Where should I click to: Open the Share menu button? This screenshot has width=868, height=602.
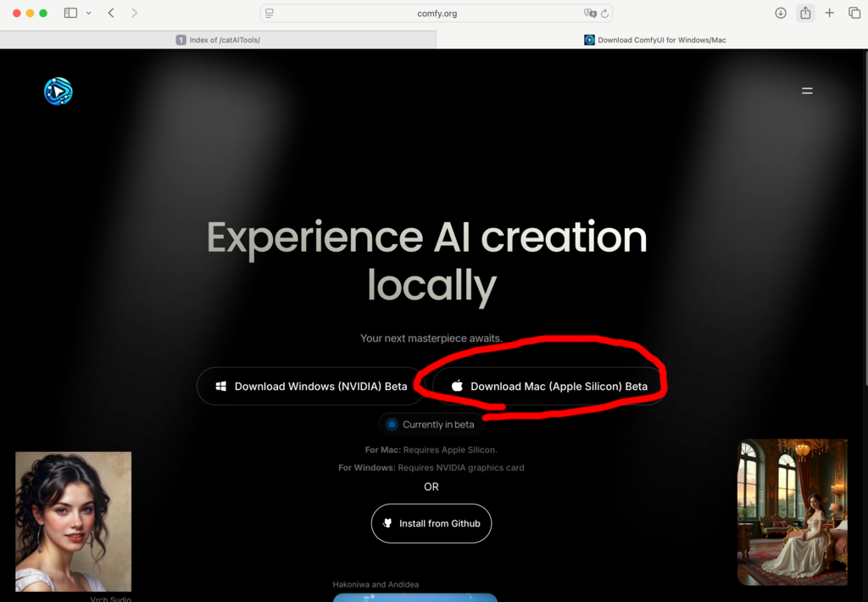point(805,14)
